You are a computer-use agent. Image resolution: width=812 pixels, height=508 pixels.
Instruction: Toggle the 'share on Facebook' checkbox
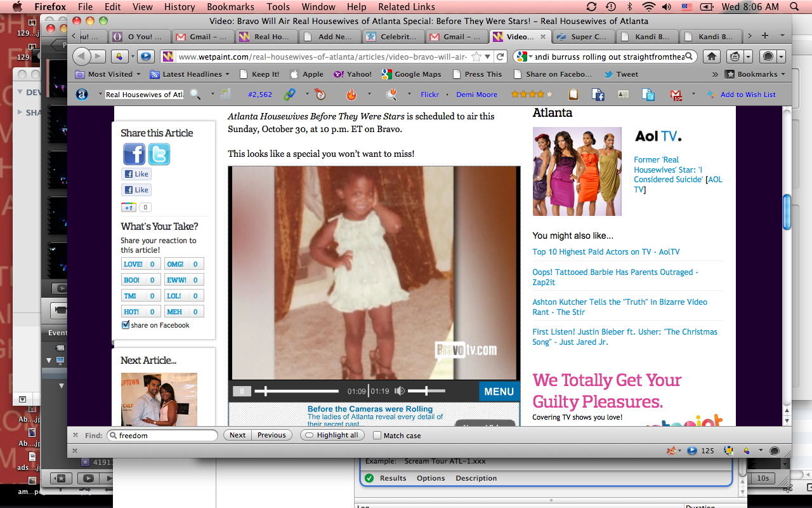125,325
